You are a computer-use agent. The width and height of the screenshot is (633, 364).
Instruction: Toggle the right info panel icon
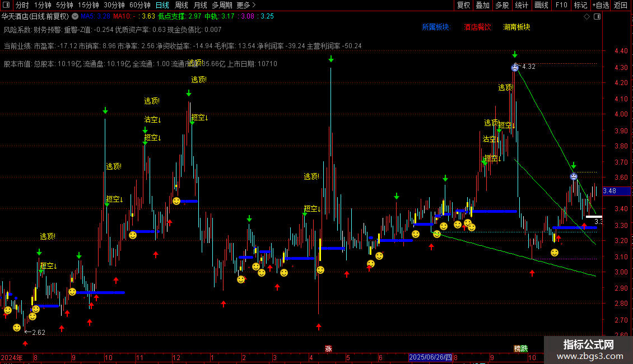coord(598,17)
